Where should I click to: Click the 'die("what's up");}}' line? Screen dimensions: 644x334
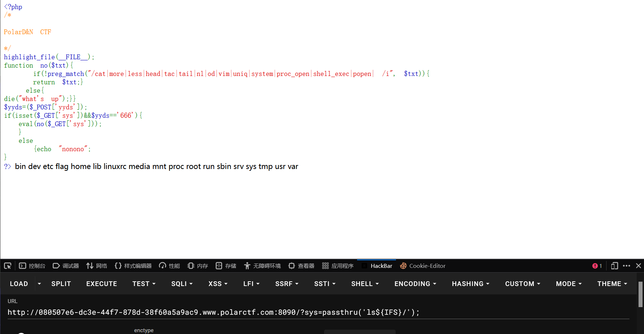(40, 99)
